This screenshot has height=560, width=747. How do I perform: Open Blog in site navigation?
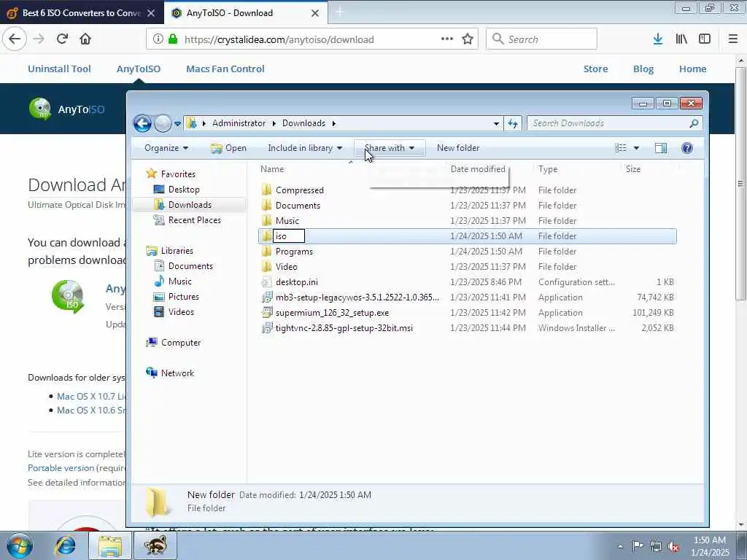click(x=643, y=69)
